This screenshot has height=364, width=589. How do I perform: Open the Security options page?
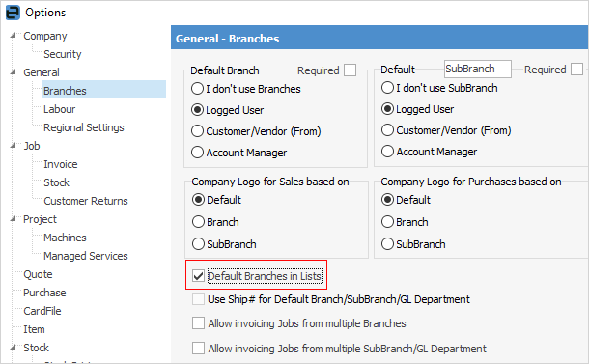tap(63, 54)
